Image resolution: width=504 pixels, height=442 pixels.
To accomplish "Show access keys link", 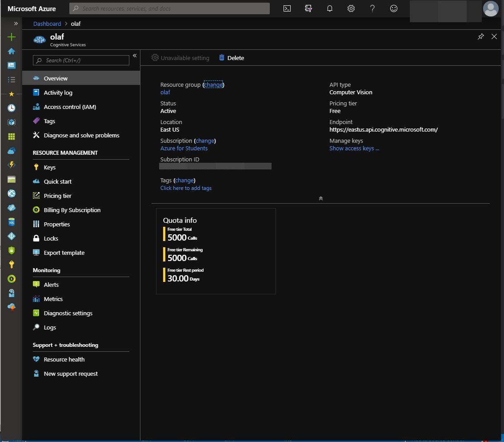I will 354,149.
